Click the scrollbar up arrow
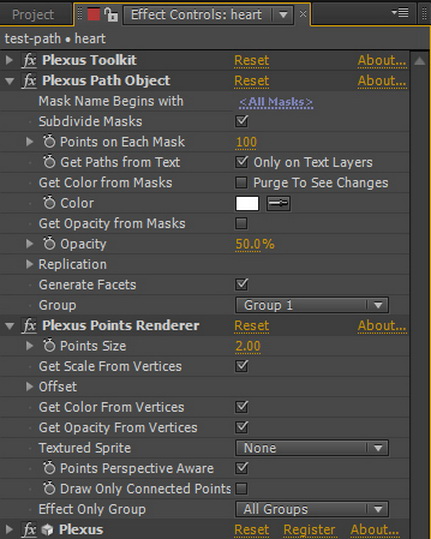 click(x=420, y=61)
